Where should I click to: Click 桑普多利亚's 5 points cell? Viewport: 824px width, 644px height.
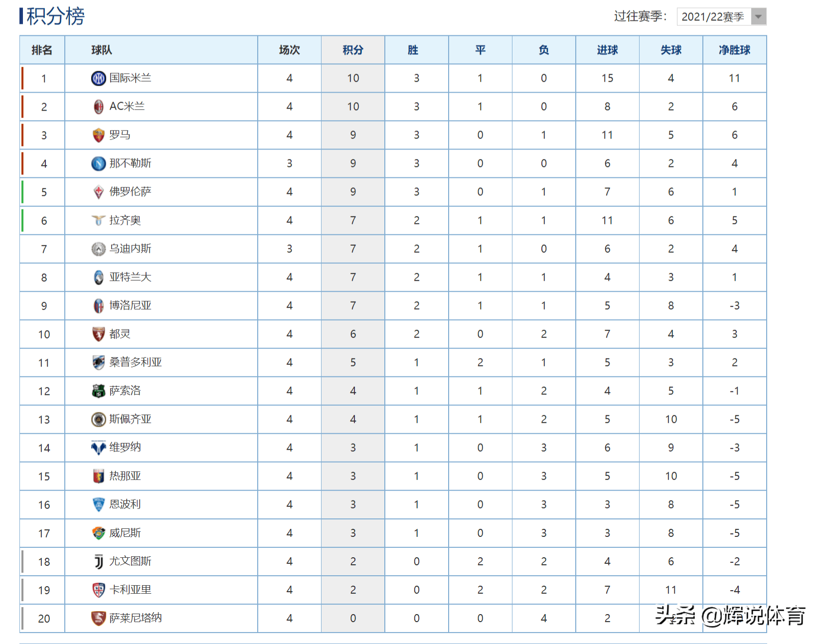pos(353,363)
